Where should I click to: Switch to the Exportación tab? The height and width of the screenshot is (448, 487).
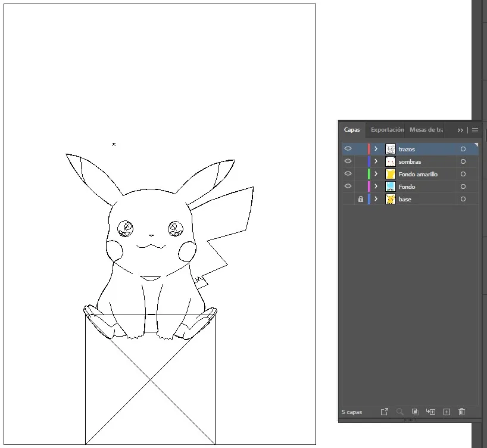coord(388,130)
